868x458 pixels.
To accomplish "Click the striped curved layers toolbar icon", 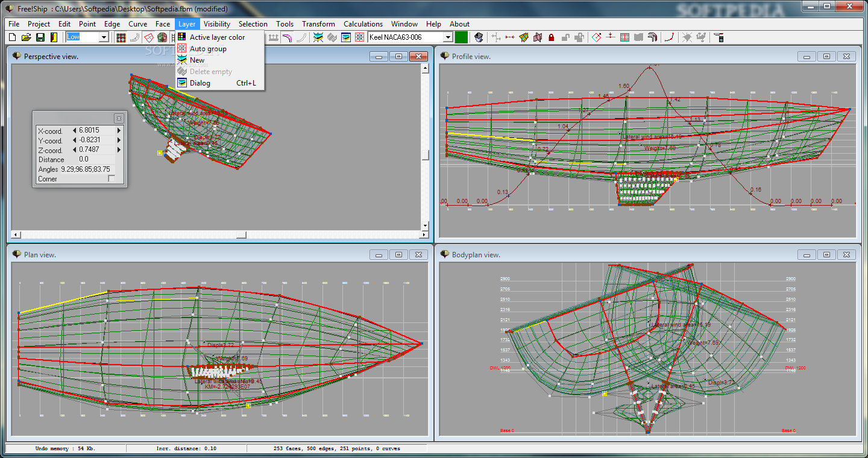I will click(x=652, y=37).
